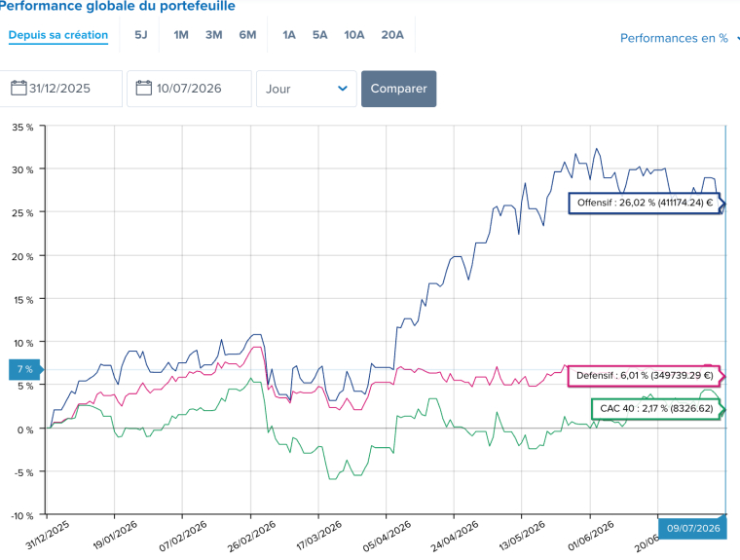The image size is (740, 560).
Task: Open the Jour interval dropdown
Action: (307, 89)
